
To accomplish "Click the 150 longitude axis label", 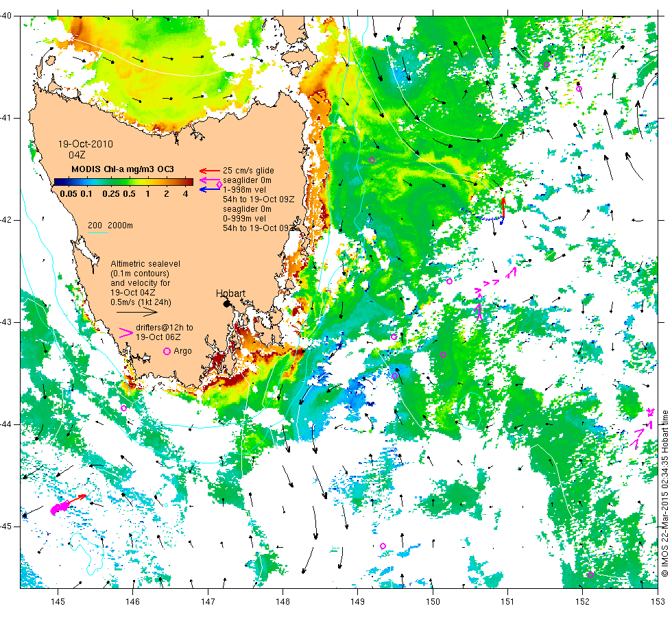I will [433, 602].
